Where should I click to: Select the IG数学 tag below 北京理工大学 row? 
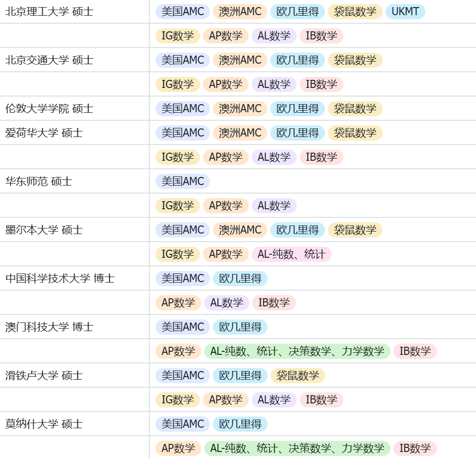tap(177, 36)
